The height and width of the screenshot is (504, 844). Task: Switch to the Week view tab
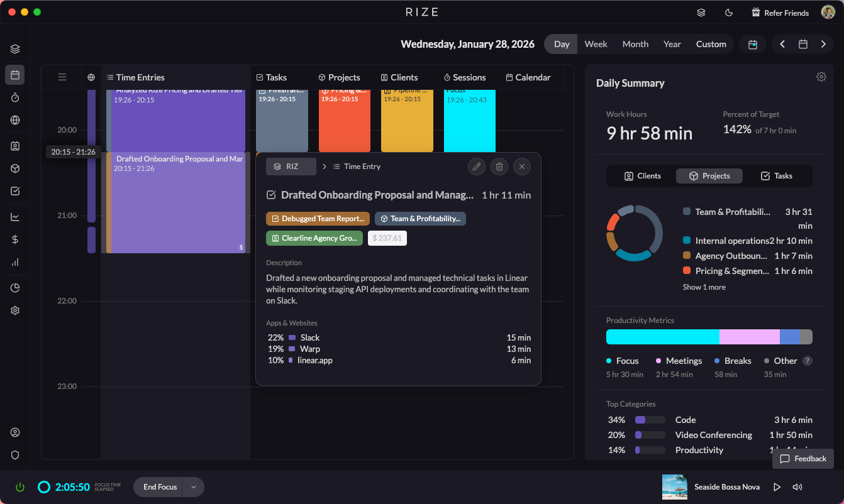pyautogui.click(x=595, y=44)
